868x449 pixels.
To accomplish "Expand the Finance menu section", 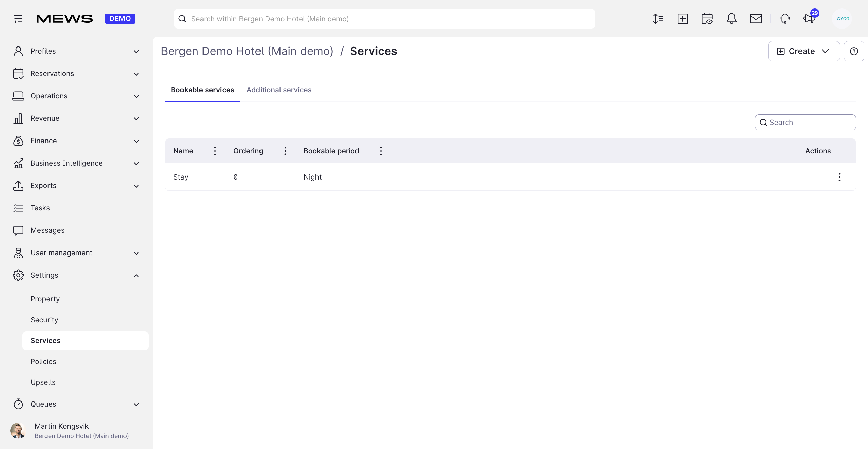I will click(x=76, y=141).
